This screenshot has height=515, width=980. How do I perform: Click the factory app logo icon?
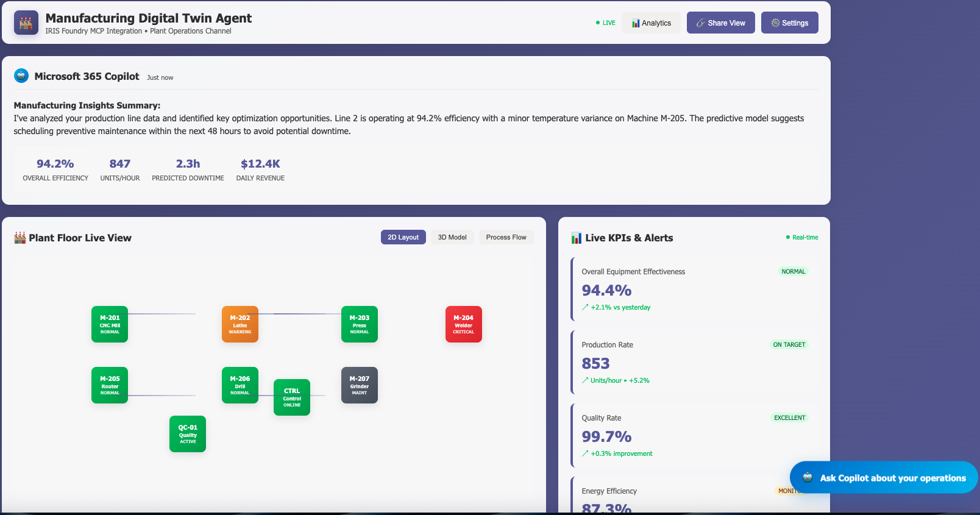[26, 23]
